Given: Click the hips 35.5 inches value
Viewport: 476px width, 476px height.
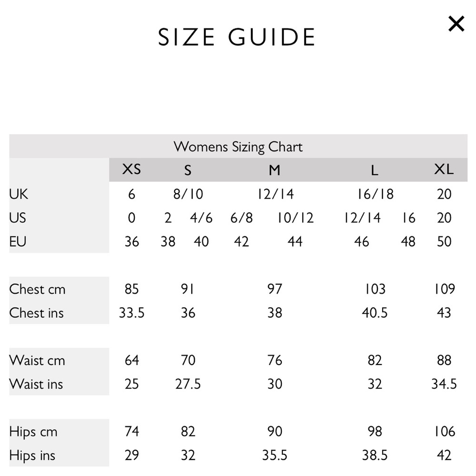Looking at the screenshot, I should tap(275, 455).
